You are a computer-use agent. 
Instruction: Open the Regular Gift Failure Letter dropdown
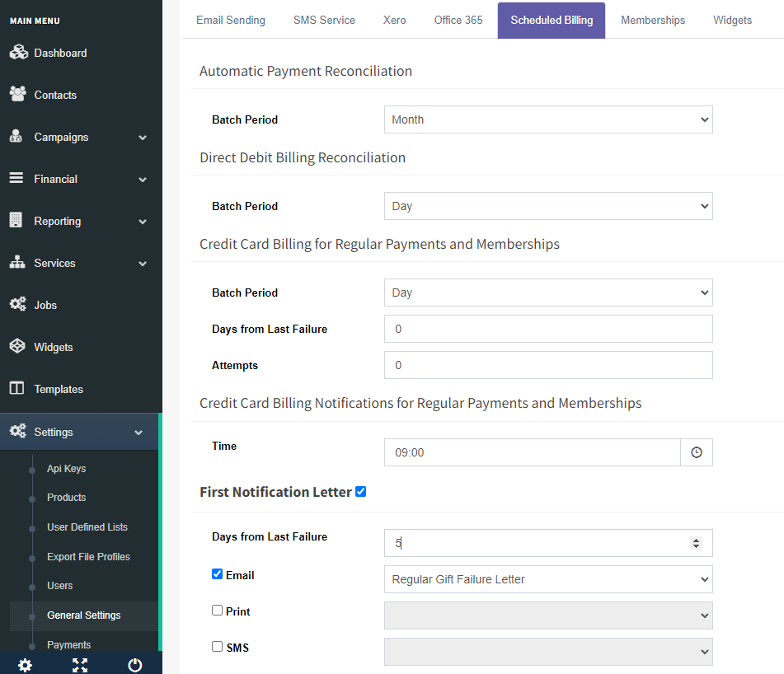click(x=548, y=579)
